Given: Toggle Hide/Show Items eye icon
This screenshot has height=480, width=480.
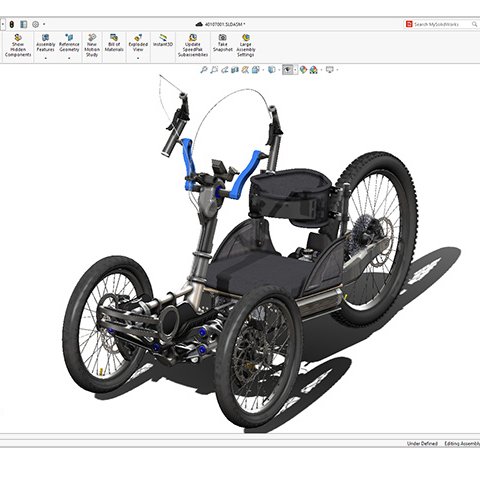Looking at the screenshot, I should click(287, 70).
